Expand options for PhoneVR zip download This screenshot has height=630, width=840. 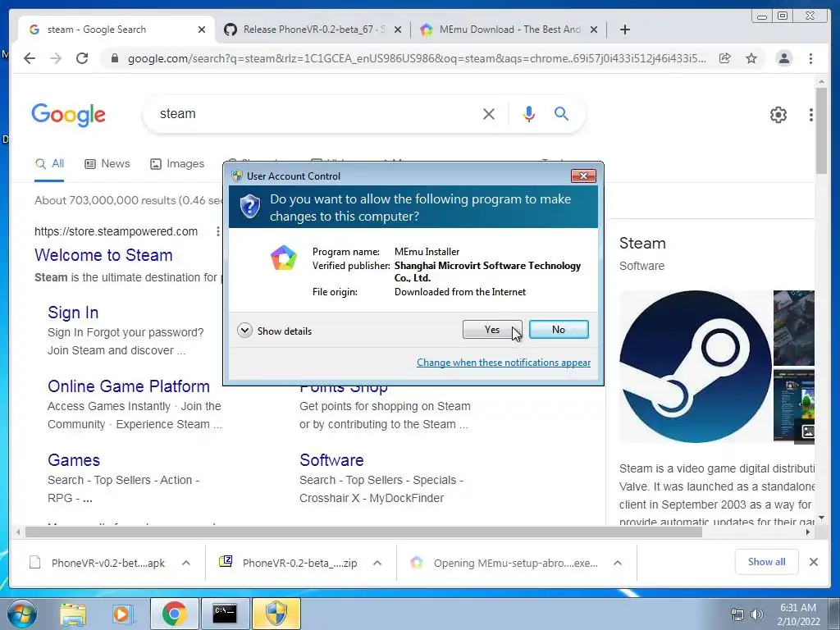377,563
